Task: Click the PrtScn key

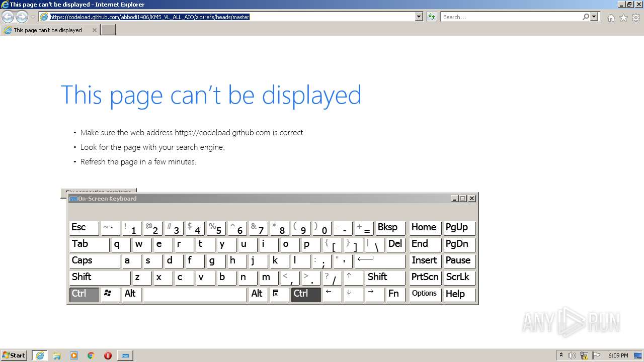Action: 425,277
